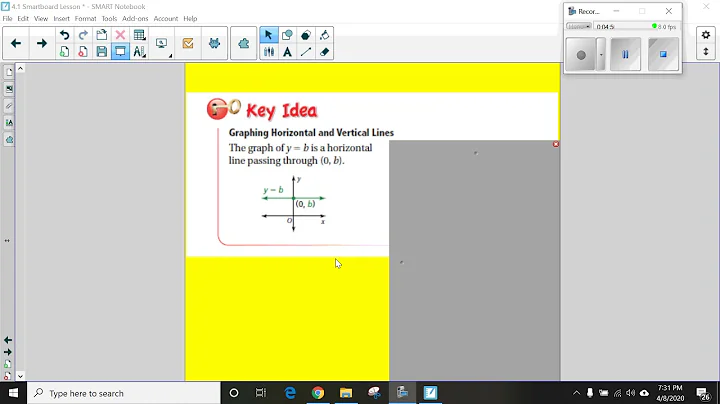The height and width of the screenshot is (404, 720).
Task: Redo the last action
Action: pyautogui.click(x=83, y=35)
